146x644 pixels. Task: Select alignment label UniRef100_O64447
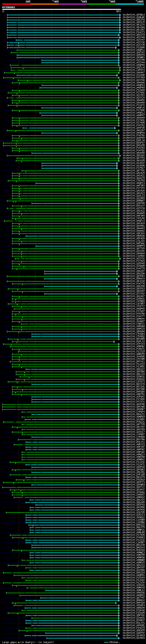point(133,72)
